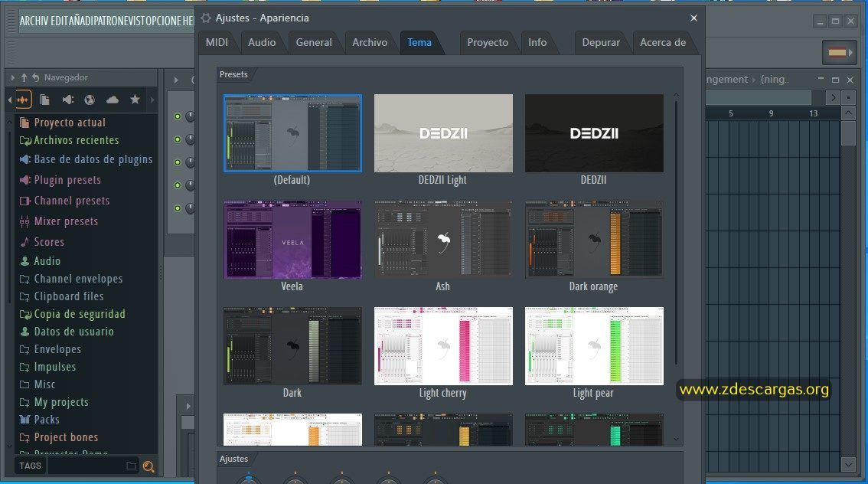Open the Plugins speaker tab icon in browser

coord(67,100)
